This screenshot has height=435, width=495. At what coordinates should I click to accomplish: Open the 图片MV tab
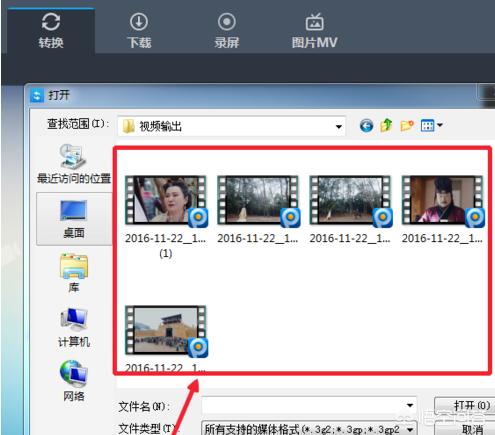(314, 31)
